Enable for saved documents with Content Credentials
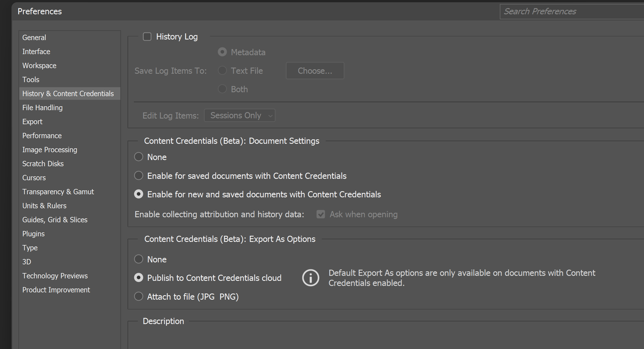 tap(139, 175)
